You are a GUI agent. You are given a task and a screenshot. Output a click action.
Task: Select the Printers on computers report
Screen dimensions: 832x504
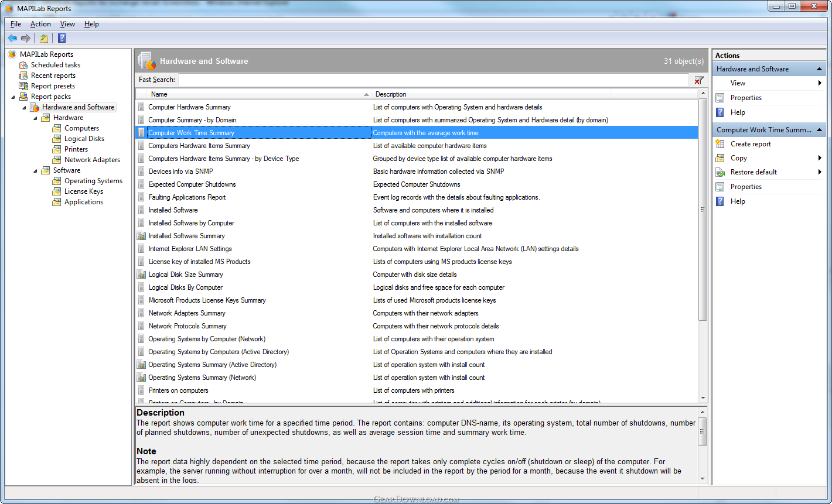417,390
